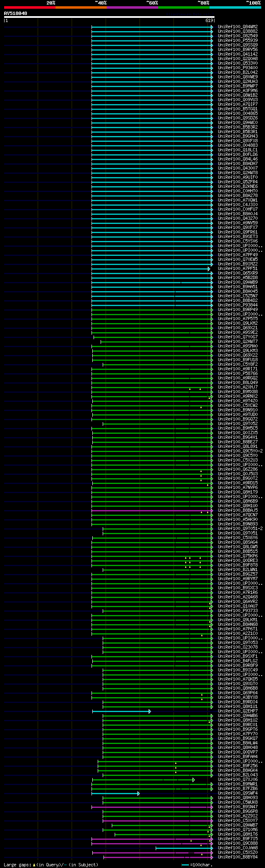
Task: Select the UniRef100_A3F9M6 label
Action: coord(238,91)
